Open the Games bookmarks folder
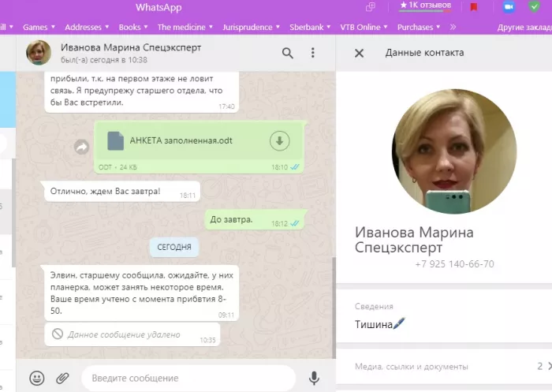Image resolution: width=552 pixels, height=392 pixels. 39,27
